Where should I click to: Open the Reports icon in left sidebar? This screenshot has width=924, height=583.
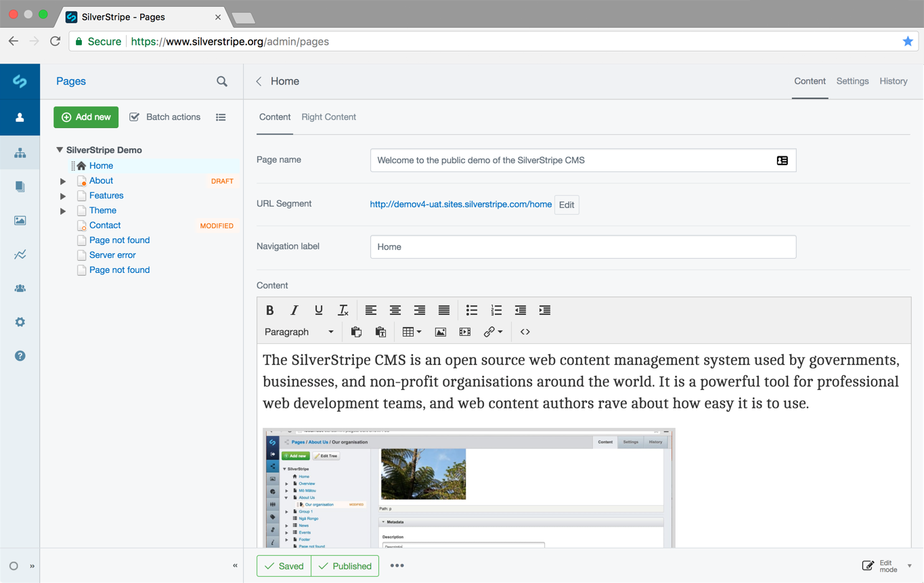click(20, 255)
